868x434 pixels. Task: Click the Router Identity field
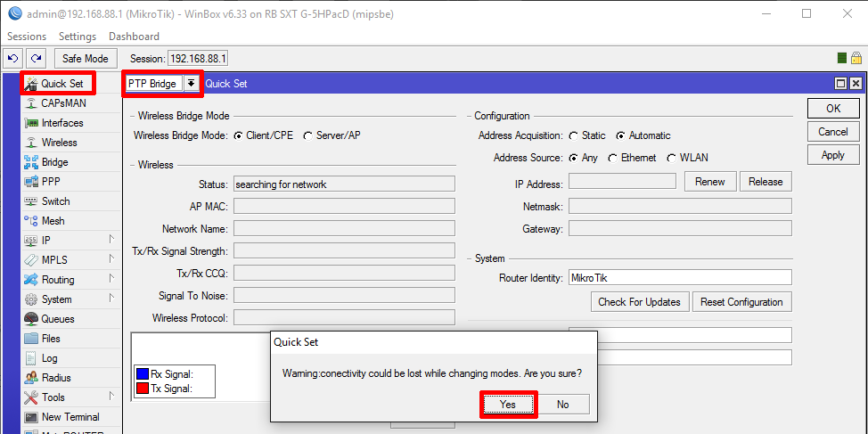click(x=680, y=277)
